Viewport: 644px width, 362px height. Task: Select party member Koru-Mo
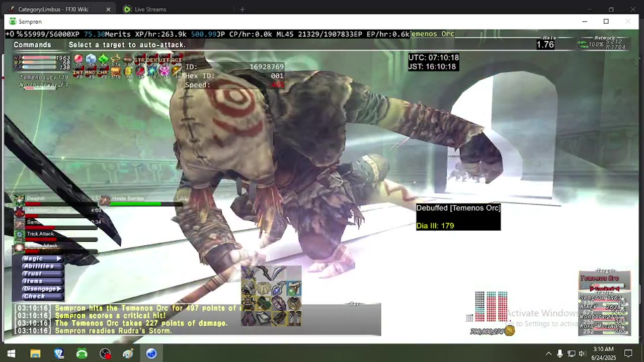(x=604, y=328)
